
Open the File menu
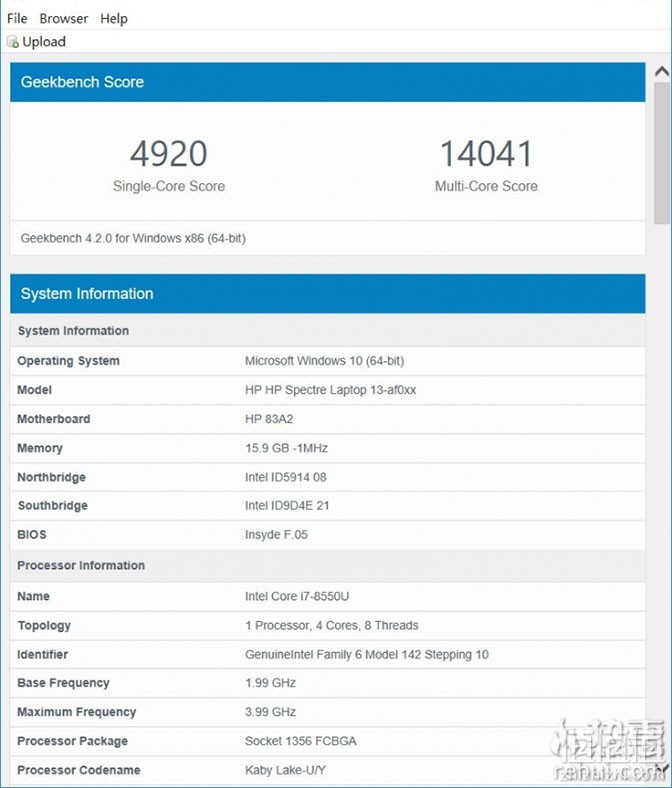[17, 19]
